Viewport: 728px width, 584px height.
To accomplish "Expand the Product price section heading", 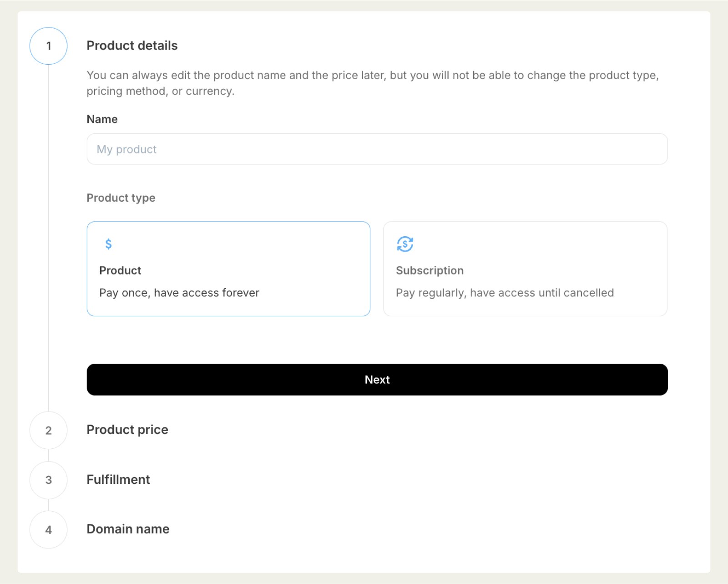I will [127, 430].
